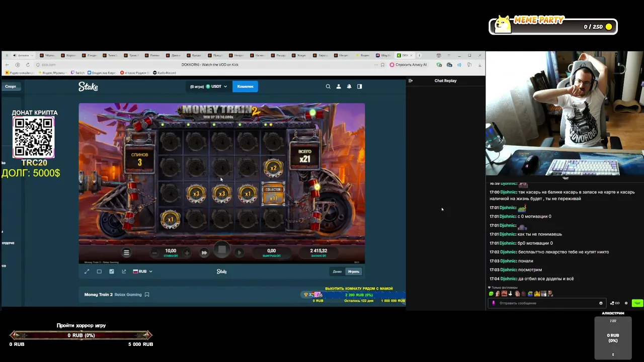Click balance value 2 415,32
Screen dimensions: 644x362
[319, 250]
